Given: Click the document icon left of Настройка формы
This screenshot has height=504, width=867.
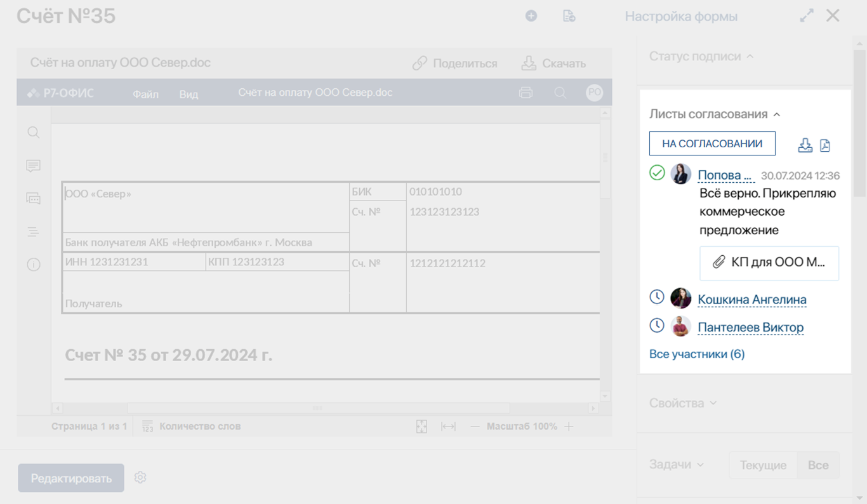Looking at the screenshot, I should (x=569, y=16).
